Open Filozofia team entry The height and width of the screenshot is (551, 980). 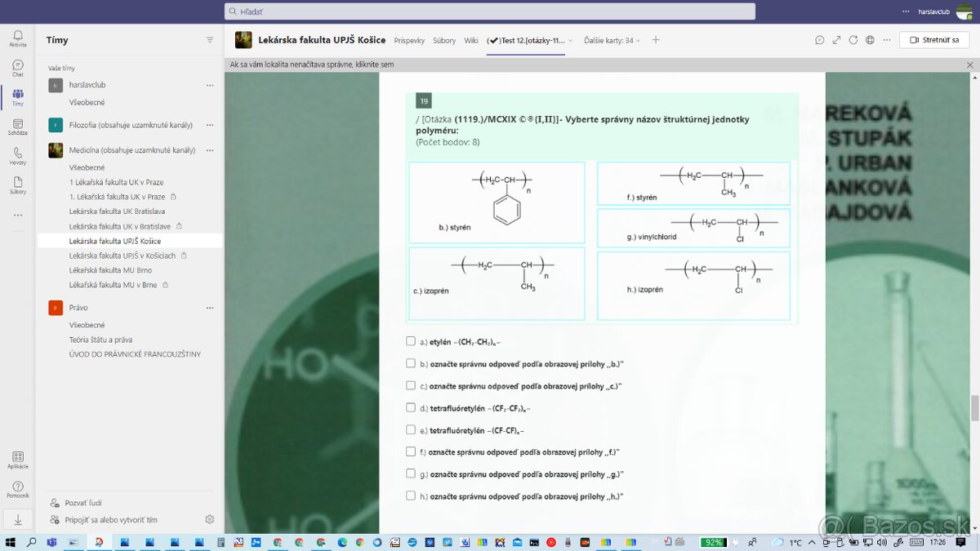tap(131, 125)
